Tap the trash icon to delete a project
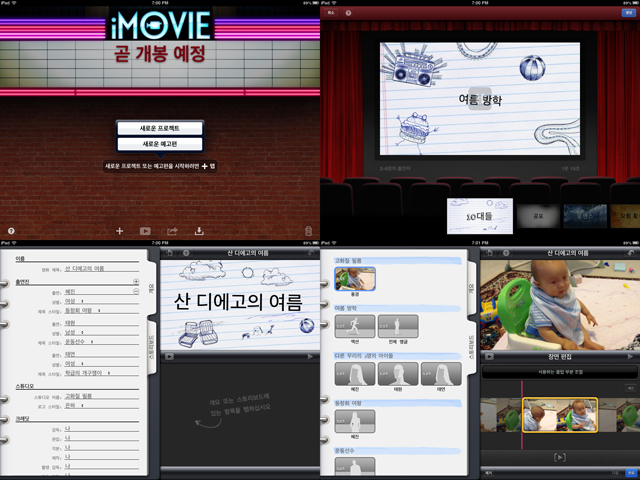The width and height of the screenshot is (640, 480). click(x=308, y=231)
